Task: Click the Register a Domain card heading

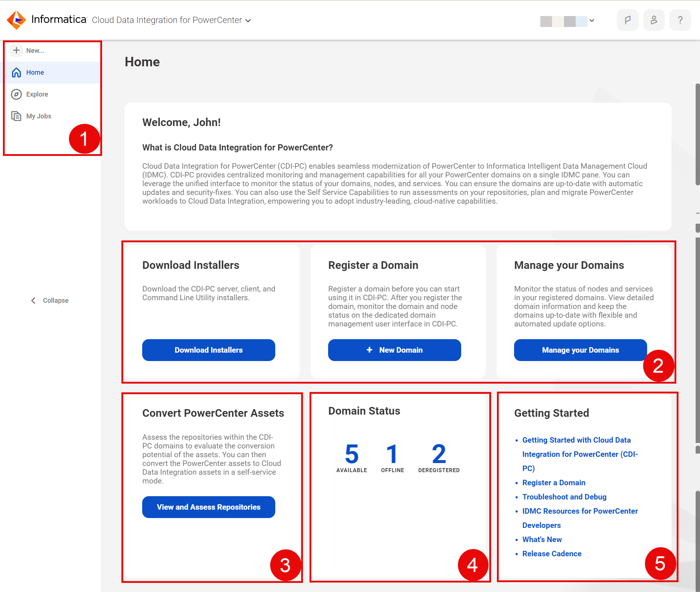Action: point(373,265)
